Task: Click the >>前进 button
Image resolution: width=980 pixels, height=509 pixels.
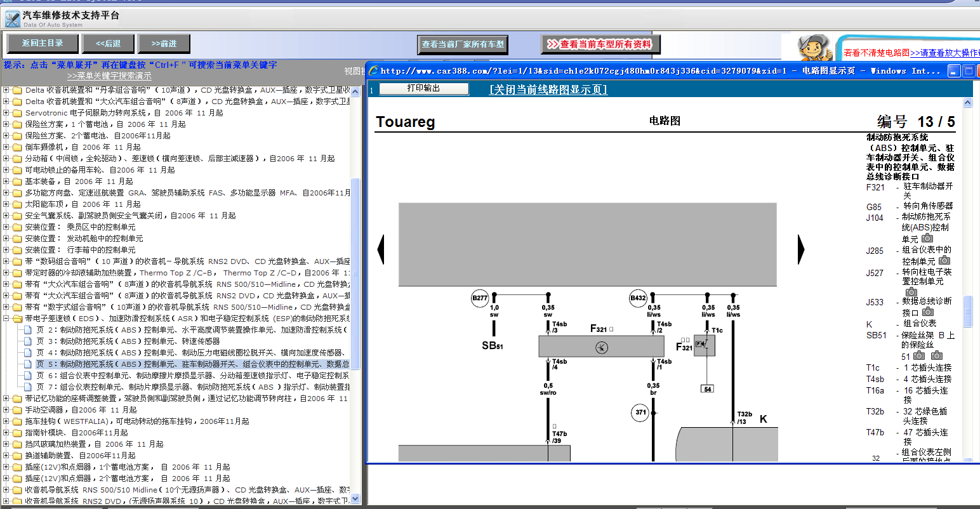Action: 164,44
